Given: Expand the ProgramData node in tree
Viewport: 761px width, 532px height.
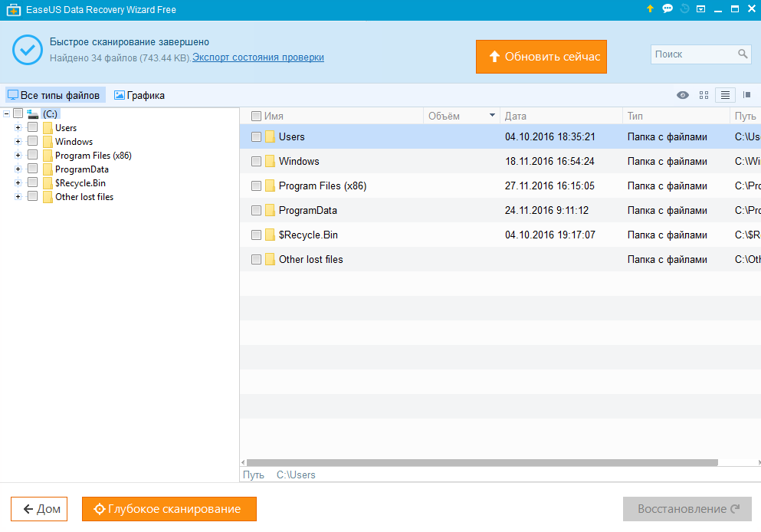Looking at the screenshot, I should coord(18,169).
